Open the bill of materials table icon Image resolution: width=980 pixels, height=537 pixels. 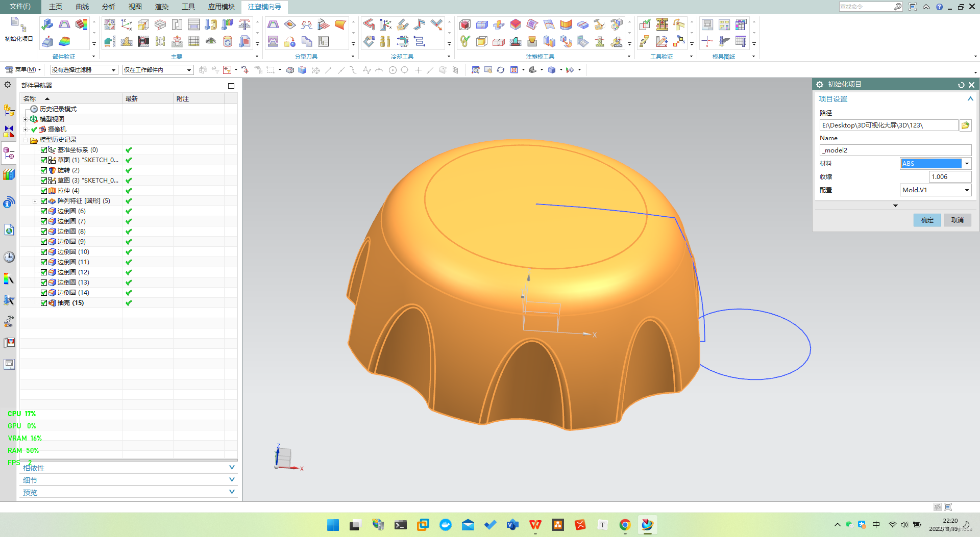pos(194,41)
